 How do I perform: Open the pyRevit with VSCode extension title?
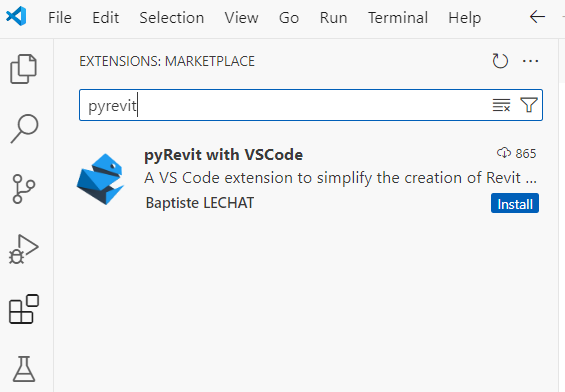[223, 155]
